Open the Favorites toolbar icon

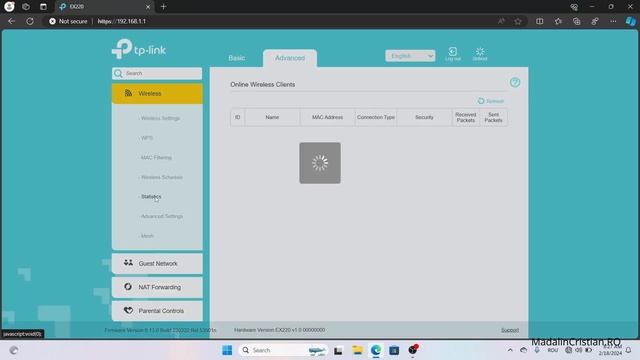coord(558,21)
